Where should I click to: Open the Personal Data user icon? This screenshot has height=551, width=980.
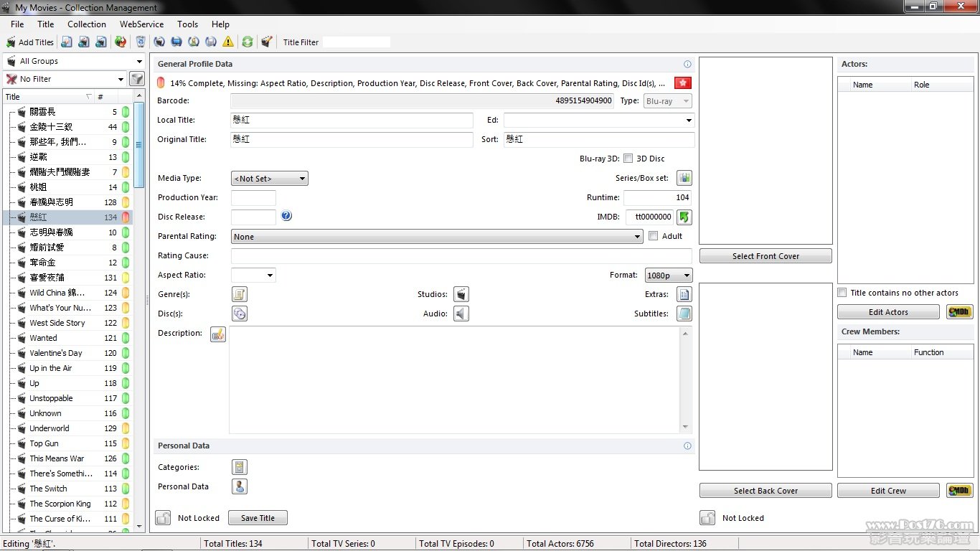click(x=240, y=486)
